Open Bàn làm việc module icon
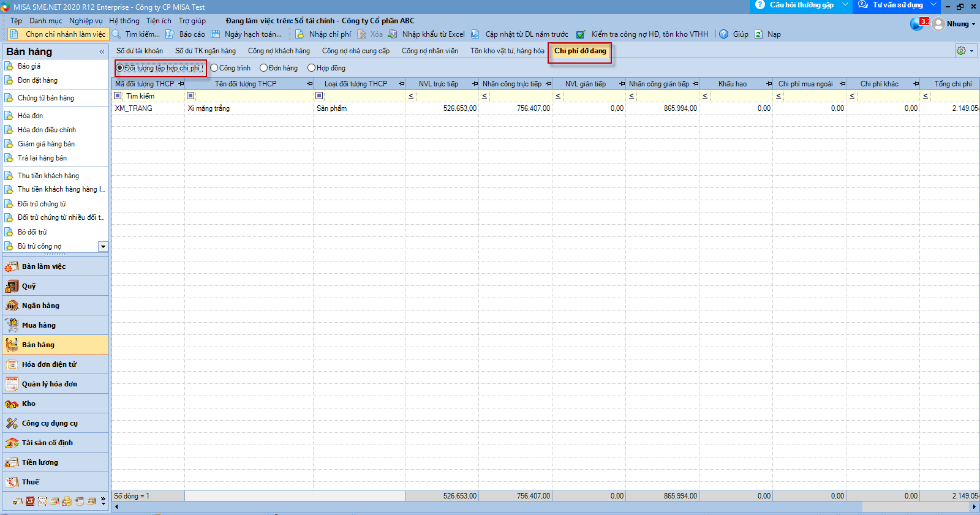The width and height of the screenshot is (980, 515). coord(12,266)
